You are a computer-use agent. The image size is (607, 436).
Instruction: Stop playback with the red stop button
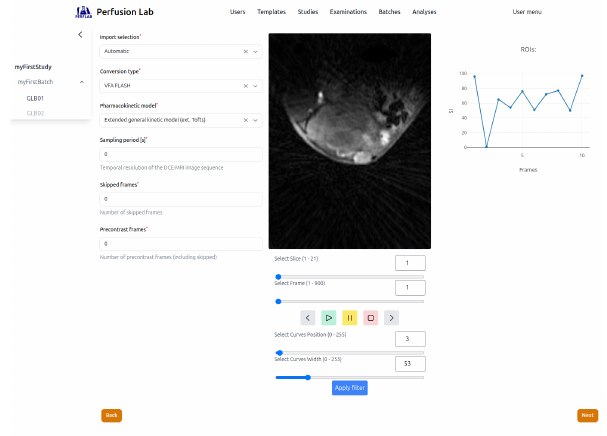pos(370,318)
